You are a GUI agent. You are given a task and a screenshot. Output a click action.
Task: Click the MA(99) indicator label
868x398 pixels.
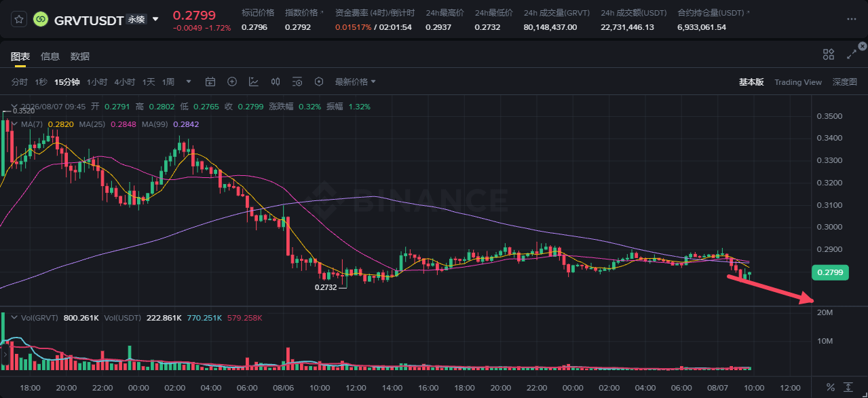[x=155, y=124]
